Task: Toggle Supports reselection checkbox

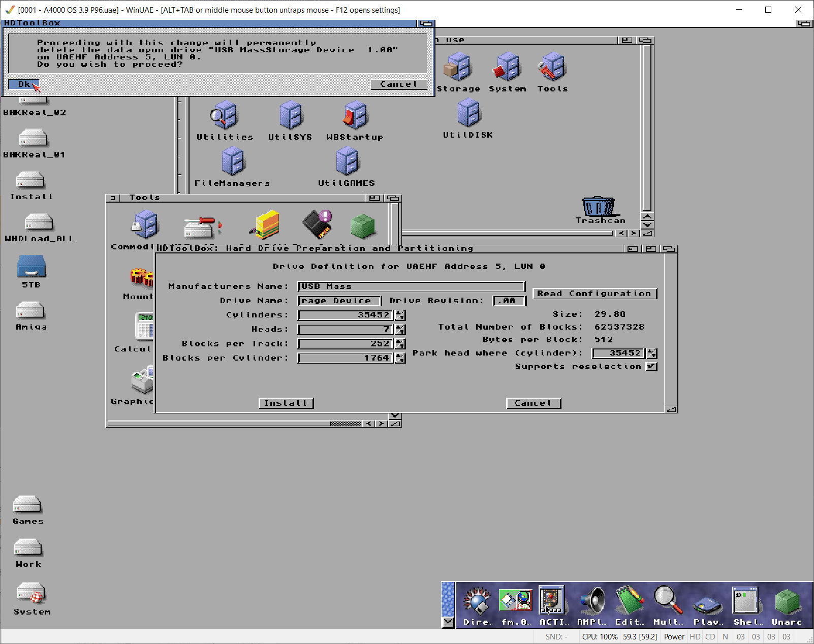Action: tap(651, 366)
